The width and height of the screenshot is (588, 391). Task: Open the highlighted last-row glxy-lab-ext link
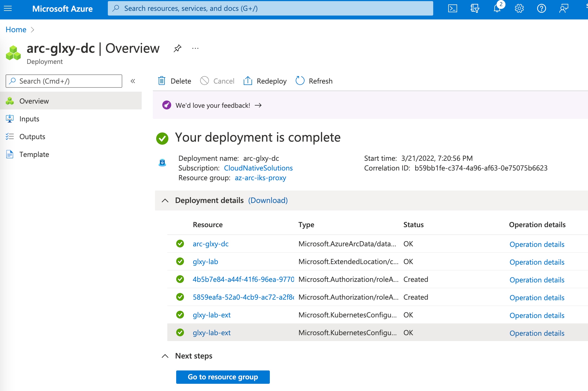pyautogui.click(x=212, y=333)
